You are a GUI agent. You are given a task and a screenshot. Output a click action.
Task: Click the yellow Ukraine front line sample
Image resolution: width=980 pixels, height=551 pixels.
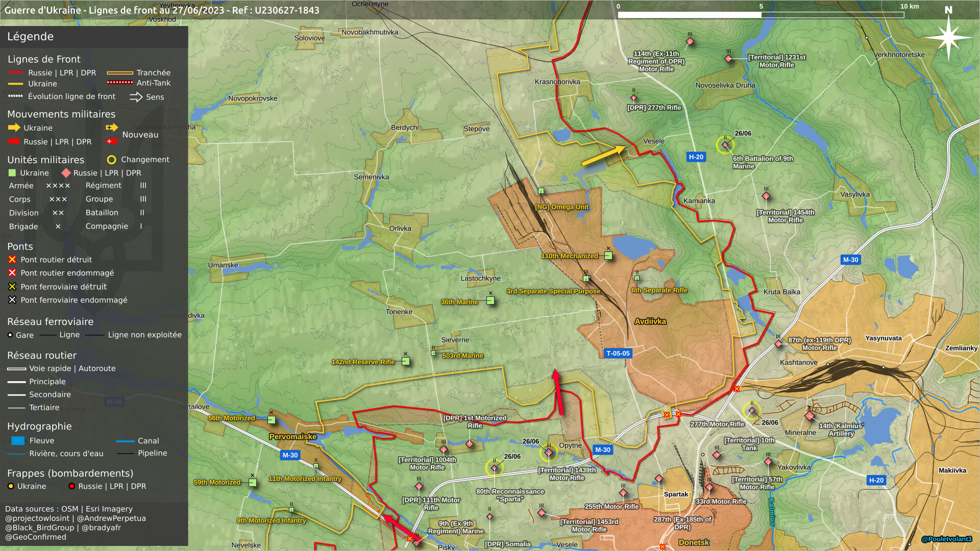pos(15,84)
